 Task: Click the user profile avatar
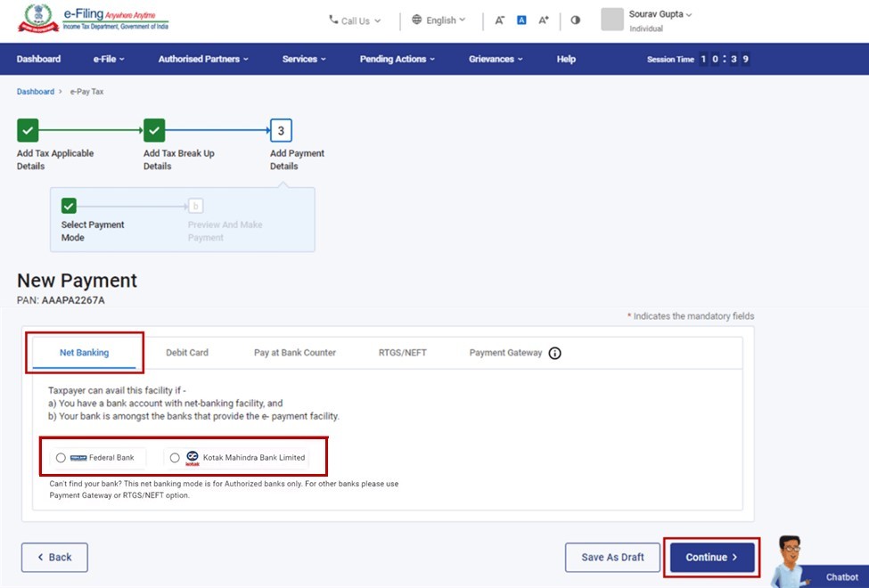[x=612, y=20]
